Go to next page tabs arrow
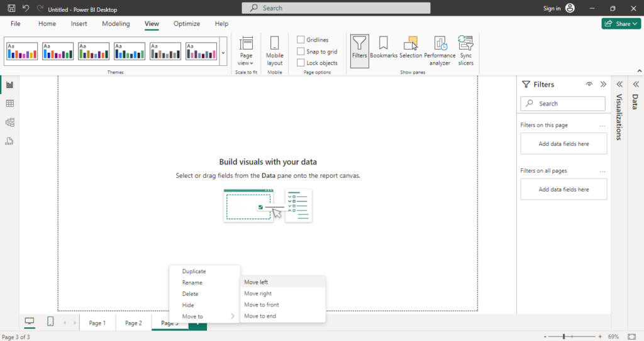The width and height of the screenshot is (644, 341). [74, 323]
